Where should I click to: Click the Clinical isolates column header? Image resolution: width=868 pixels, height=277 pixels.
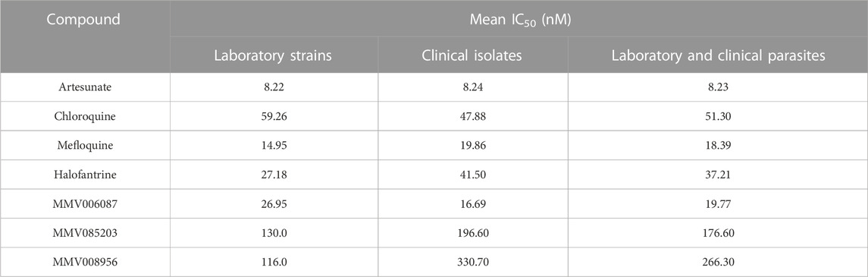(473, 55)
